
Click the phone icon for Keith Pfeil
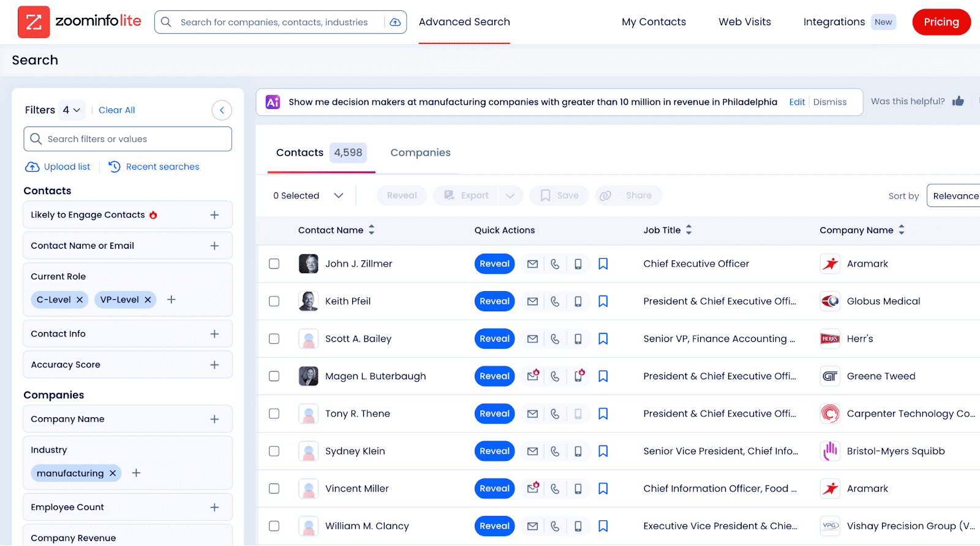click(555, 301)
